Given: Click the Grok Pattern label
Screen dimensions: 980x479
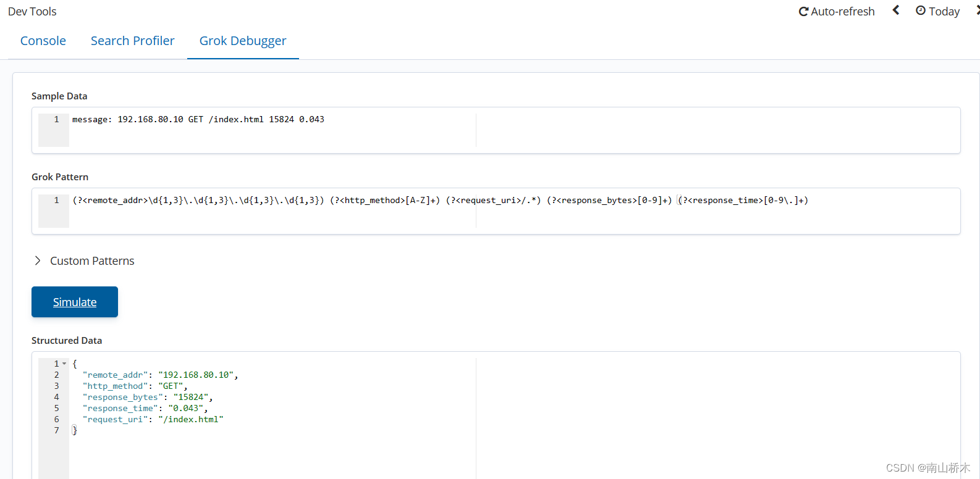Looking at the screenshot, I should click(x=60, y=177).
